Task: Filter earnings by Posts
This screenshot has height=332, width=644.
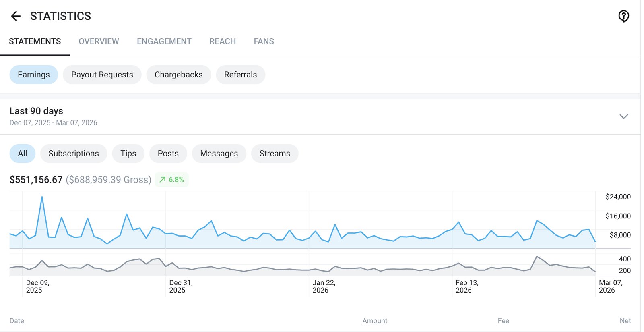Action: (168, 154)
